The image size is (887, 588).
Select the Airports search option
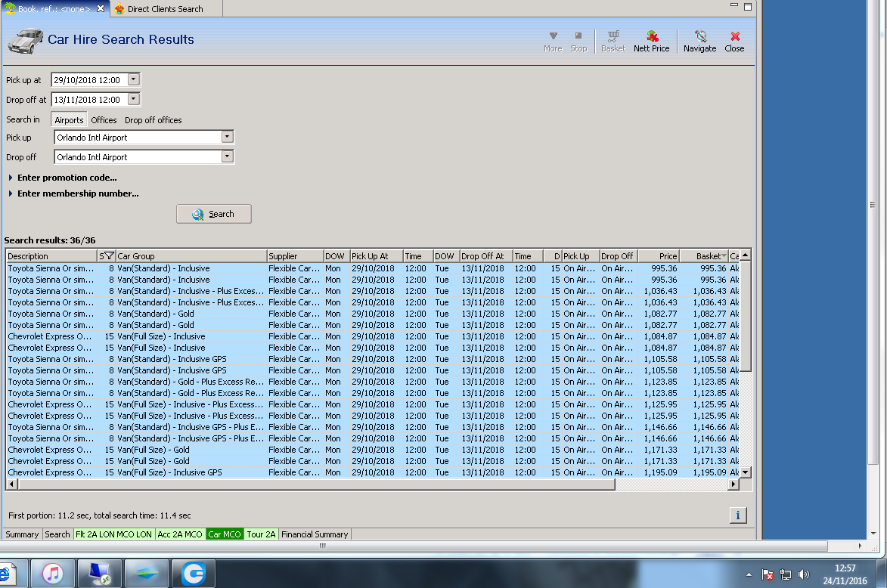(69, 120)
